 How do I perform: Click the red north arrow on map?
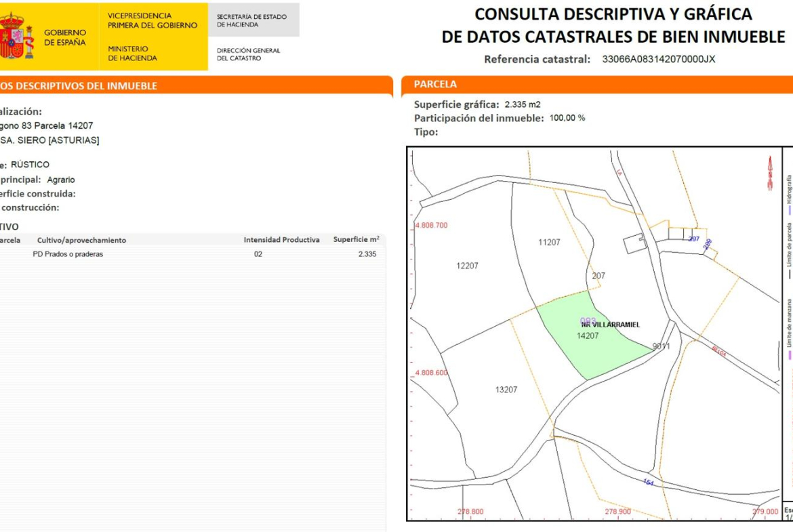pyautogui.click(x=770, y=173)
